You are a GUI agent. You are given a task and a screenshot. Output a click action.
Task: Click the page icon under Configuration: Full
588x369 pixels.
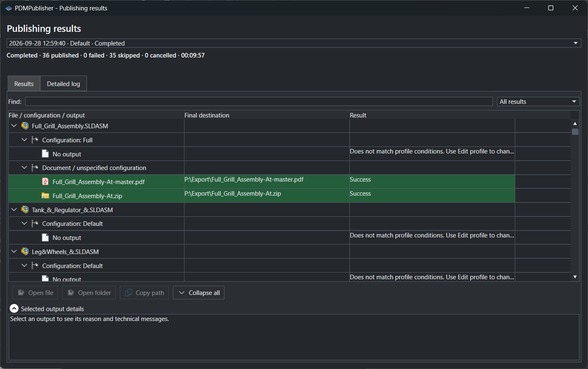pos(45,154)
